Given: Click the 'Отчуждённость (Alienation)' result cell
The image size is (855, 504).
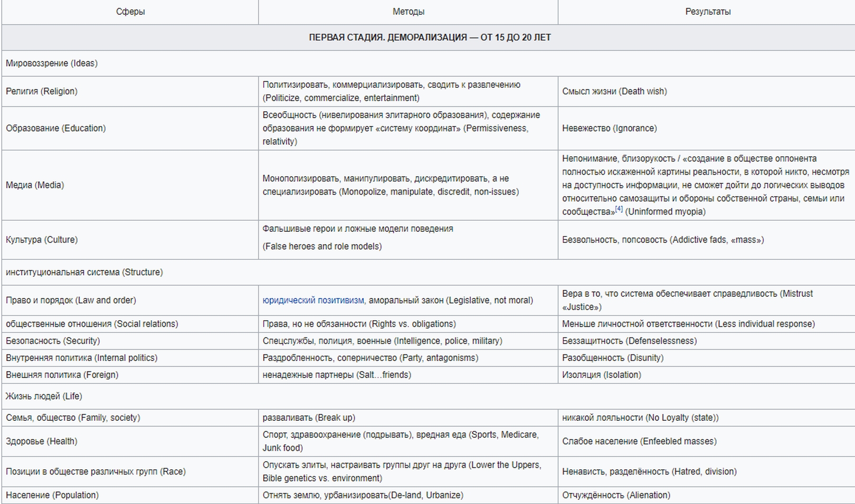Looking at the screenshot, I should click(616, 495).
